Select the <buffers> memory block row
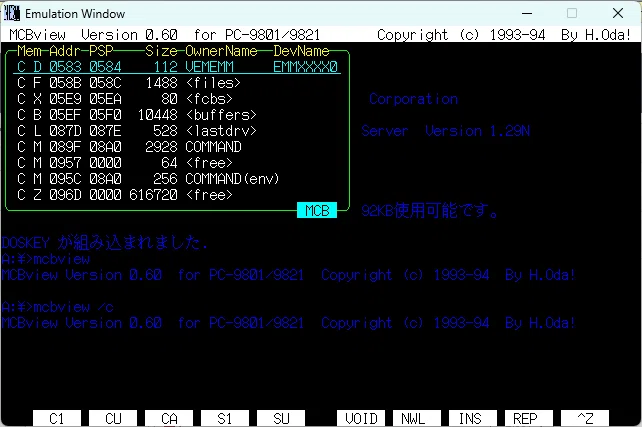The width and height of the screenshot is (642, 427). pos(177,115)
